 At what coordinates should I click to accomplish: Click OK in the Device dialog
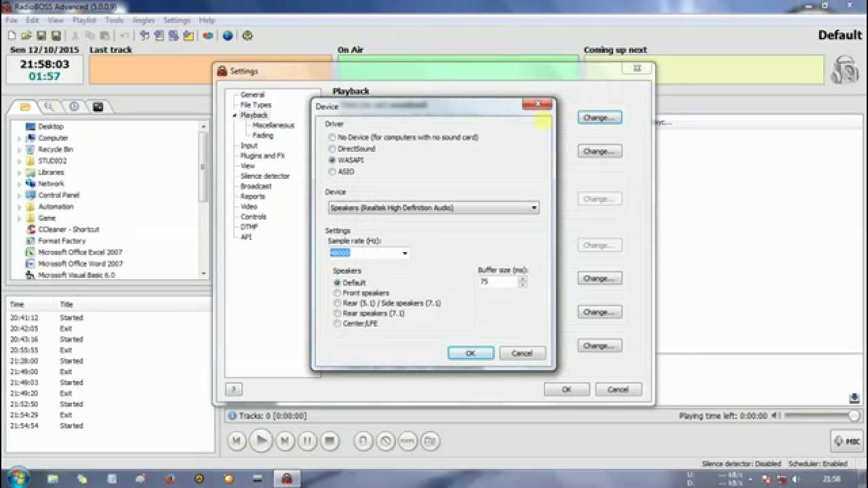471,353
